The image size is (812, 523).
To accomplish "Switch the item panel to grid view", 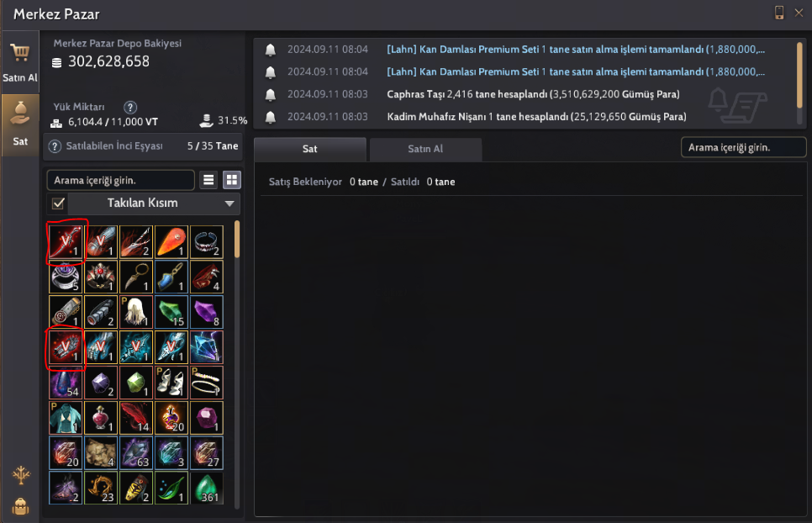I will [x=230, y=179].
